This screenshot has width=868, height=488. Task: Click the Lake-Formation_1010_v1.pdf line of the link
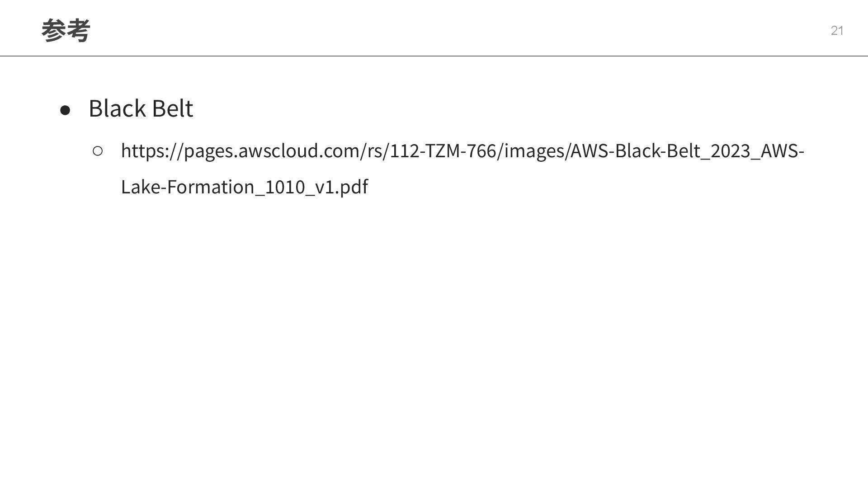pyautogui.click(x=245, y=187)
